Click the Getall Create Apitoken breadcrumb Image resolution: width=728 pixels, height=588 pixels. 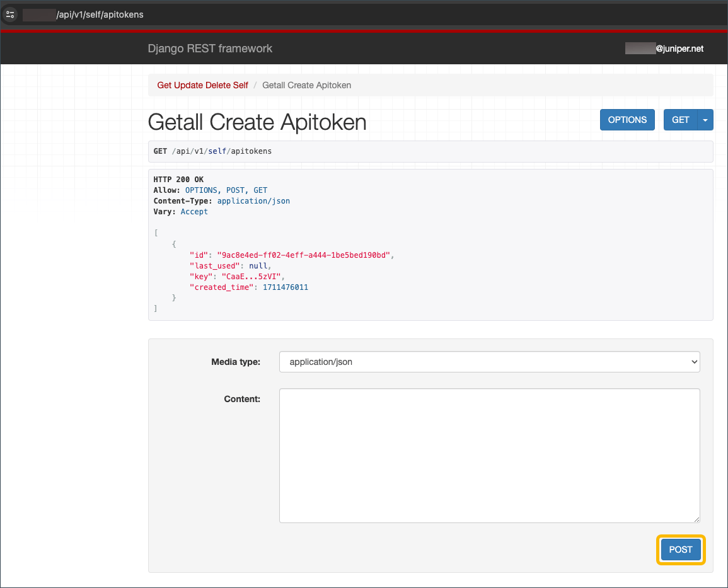306,85
